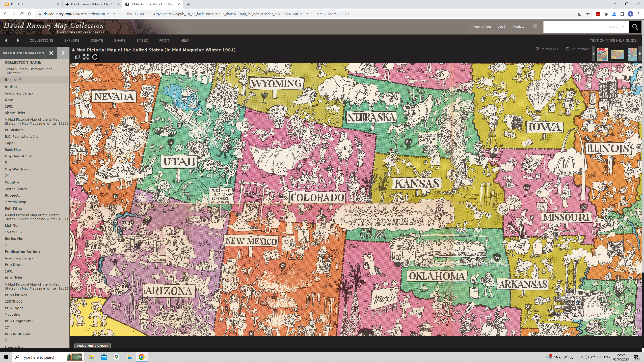The image size is (644, 362).
Task: Click the black magnifier search button
Action: 635,27
